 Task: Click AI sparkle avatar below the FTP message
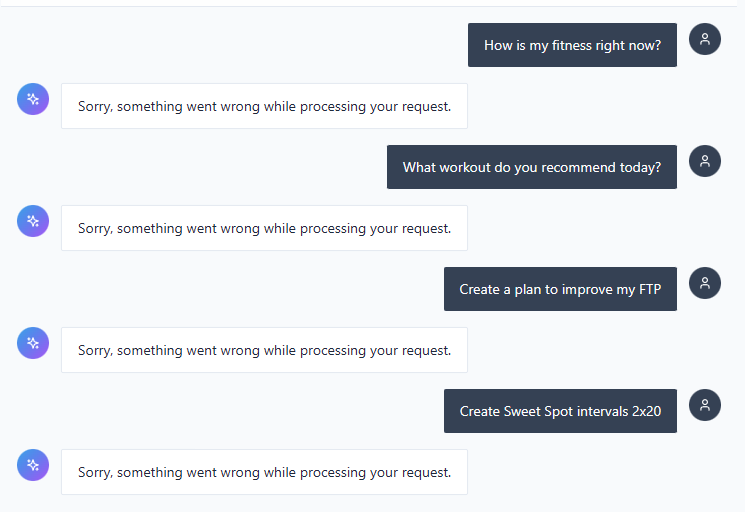click(x=33, y=343)
